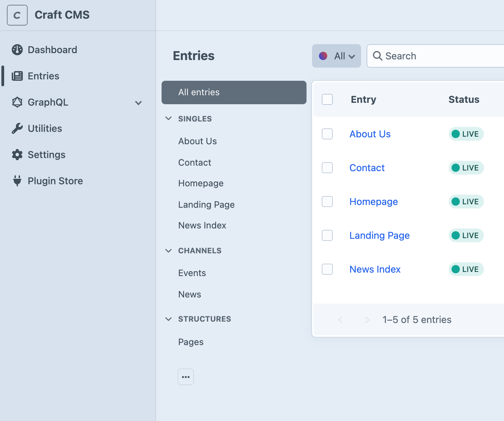Screen dimensions: 504x421
Task: Check the Homepage row checkbox
Action: pyautogui.click(x=327, y=202)
